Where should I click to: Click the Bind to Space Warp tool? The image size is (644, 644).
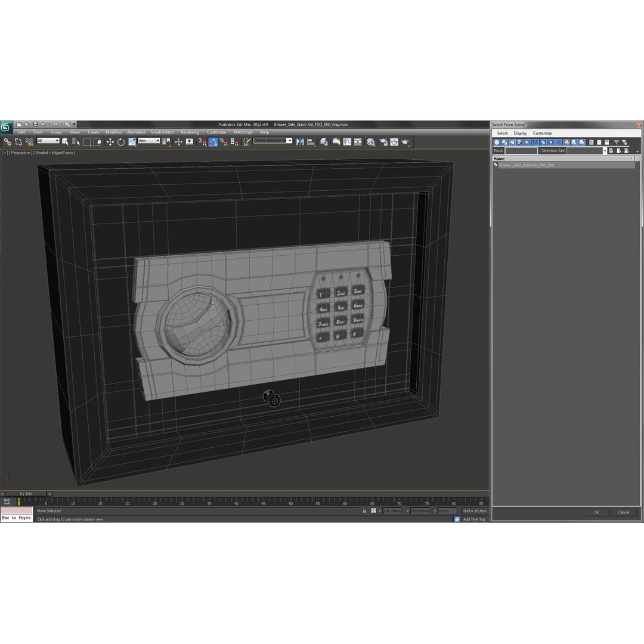tap(29, 142)
